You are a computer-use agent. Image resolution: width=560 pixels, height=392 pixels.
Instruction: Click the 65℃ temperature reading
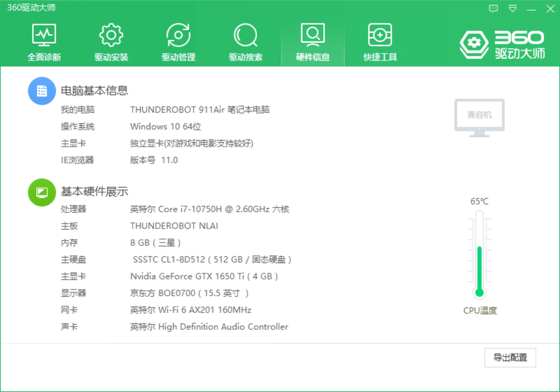pos(479,202)
